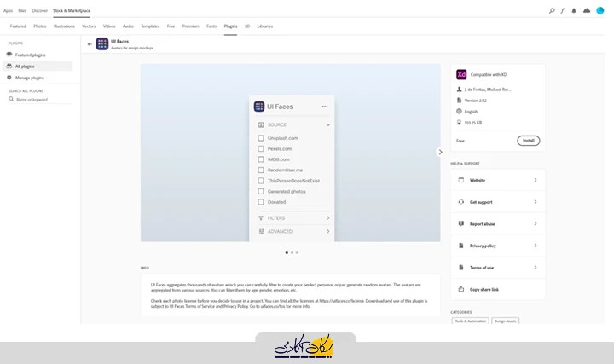Viewport: 614px width, 364px height.
Task: Click the UI Faces plugin icon in header
Action: [102, 43]
